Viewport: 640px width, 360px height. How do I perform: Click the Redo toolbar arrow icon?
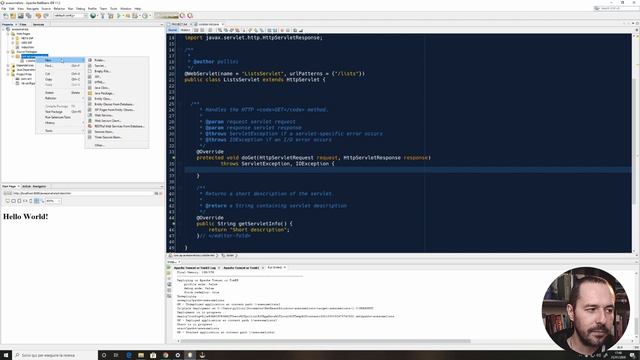pos(46,16)
